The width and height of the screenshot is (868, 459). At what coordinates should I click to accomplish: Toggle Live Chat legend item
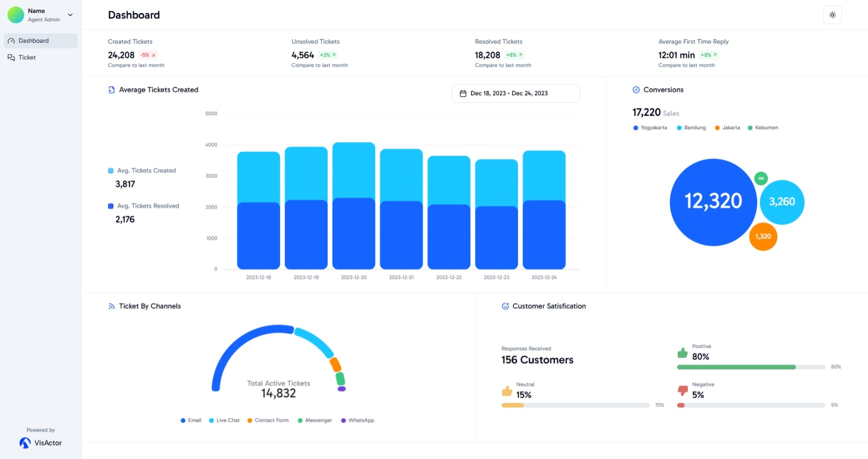[x=224, y=421]
